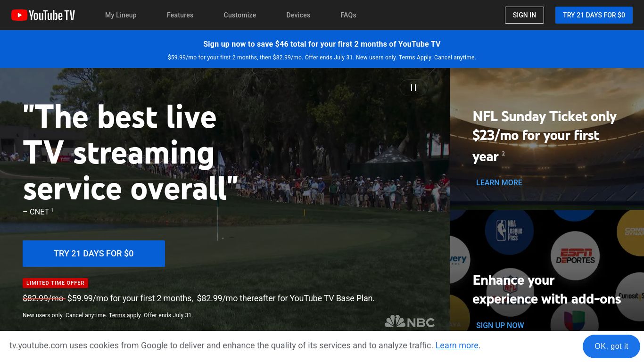Click SIGN UP NOW for add-ons
Screen dimensions: 644x362
point(500,325)
